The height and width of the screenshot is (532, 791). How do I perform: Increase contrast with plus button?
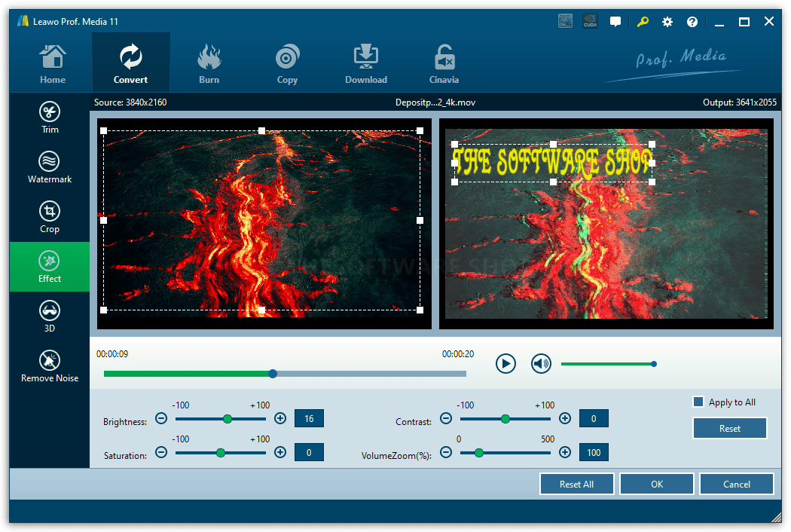[x=565, y=418]
